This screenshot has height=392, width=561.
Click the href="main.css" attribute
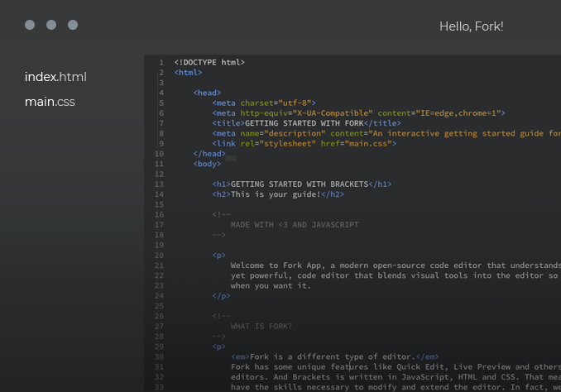[356, 144]
